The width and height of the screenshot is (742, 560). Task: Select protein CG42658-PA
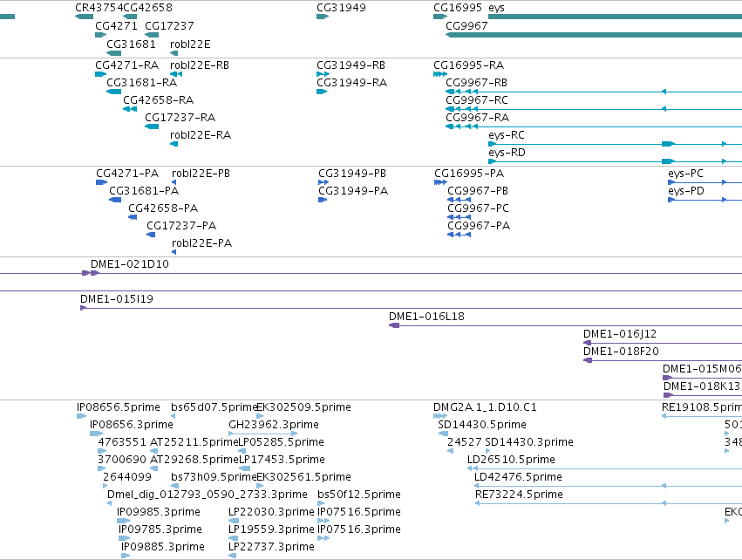click(x=163, y=208)
